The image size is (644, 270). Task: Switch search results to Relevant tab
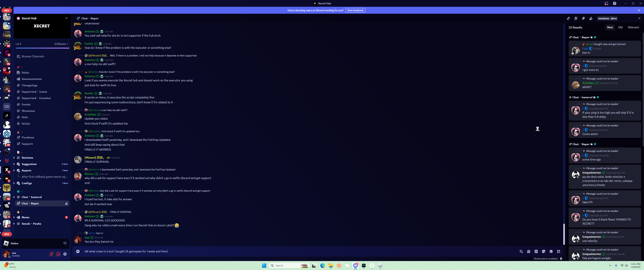click(x=633, y=27)
